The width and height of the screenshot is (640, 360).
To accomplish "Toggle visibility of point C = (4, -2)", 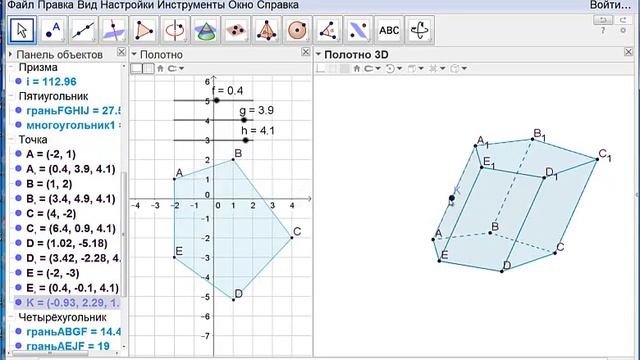I will [18, 213].
